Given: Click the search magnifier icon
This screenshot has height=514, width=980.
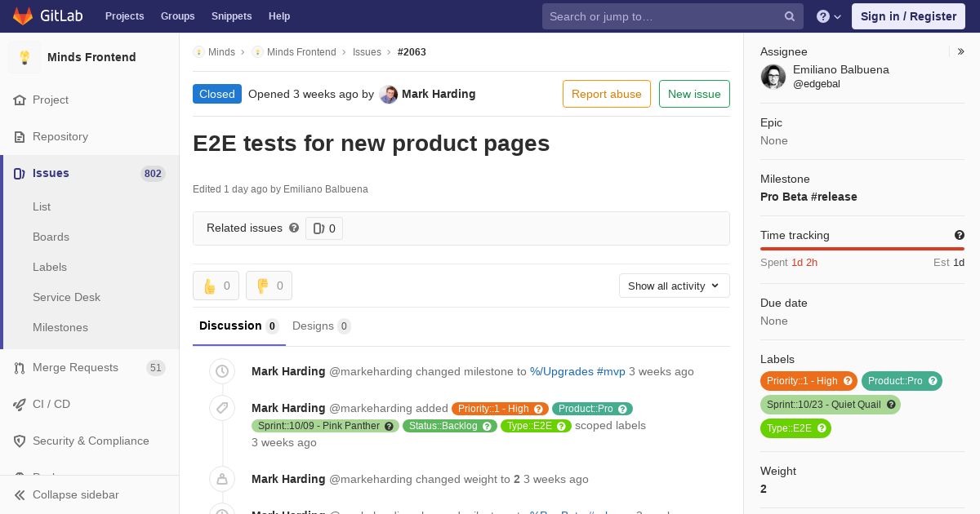Looking at the screenshot, I should coord(790,16).
